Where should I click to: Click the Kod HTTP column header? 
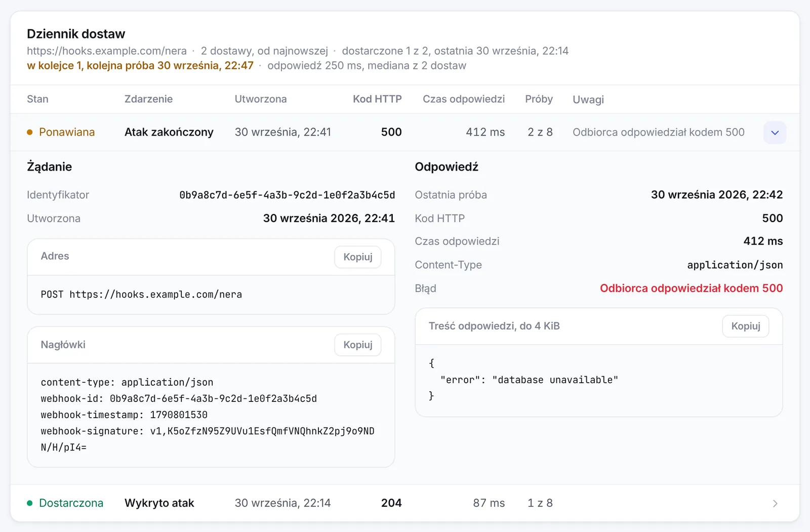pos(377,99)
